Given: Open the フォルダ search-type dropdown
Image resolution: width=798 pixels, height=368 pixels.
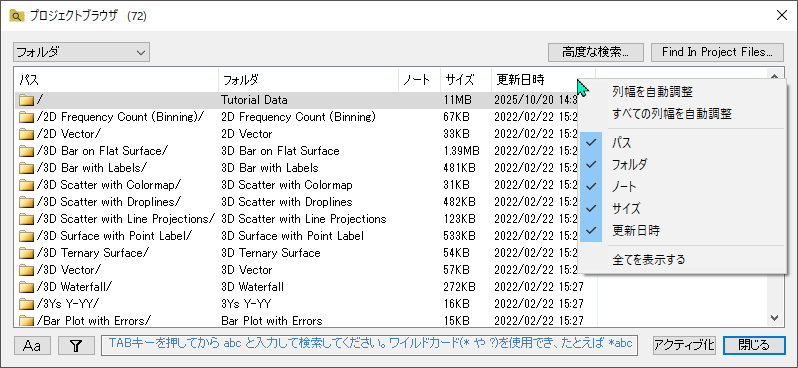Looking at the screenshot, I should click(81, 52).
